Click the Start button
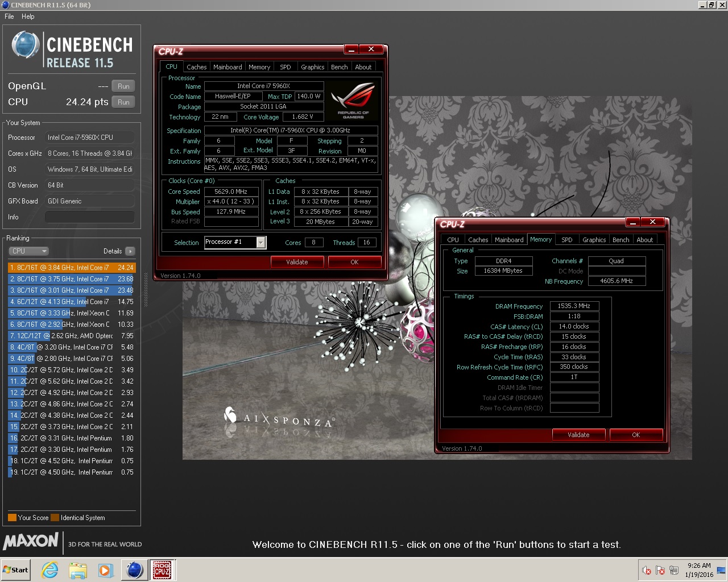Screen dimensions: 728x582 [15, 570]
